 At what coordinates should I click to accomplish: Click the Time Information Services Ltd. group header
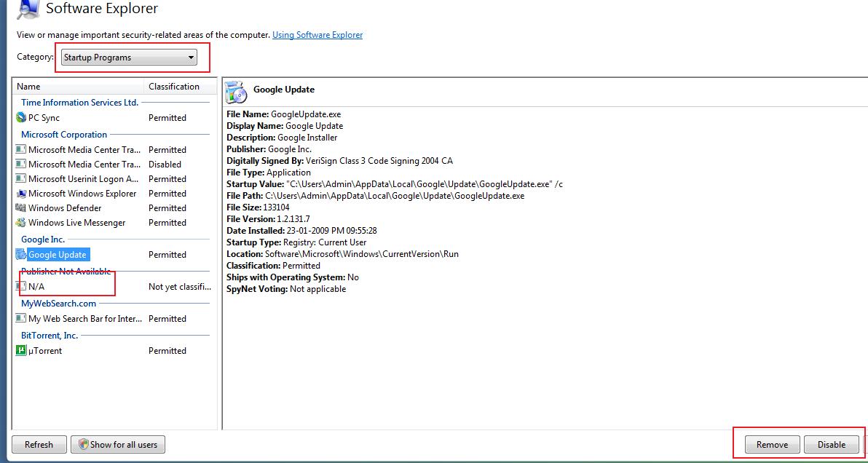pos(79,103)
